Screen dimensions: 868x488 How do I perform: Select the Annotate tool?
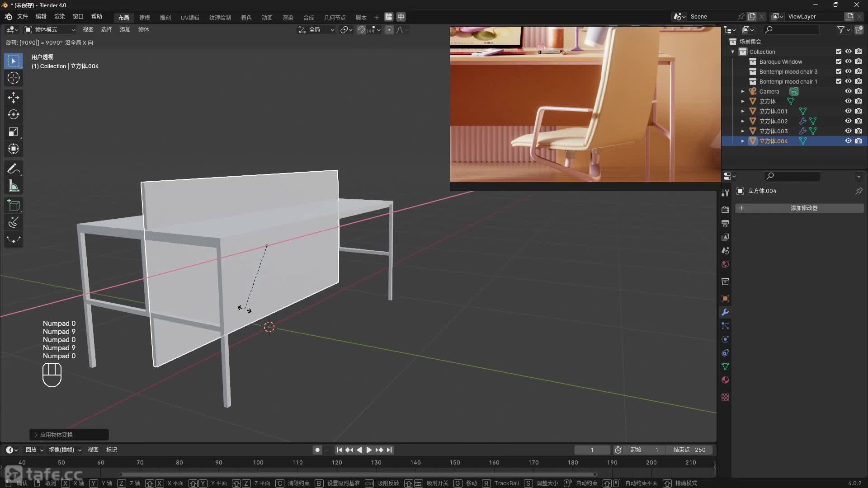click(14, 169)
